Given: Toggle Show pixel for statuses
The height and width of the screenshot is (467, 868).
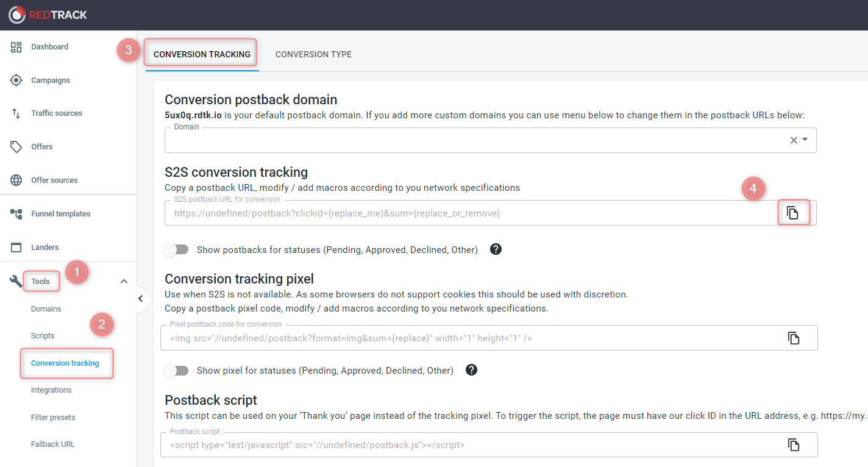Looking at the screenshot, I should coord(177,370).
